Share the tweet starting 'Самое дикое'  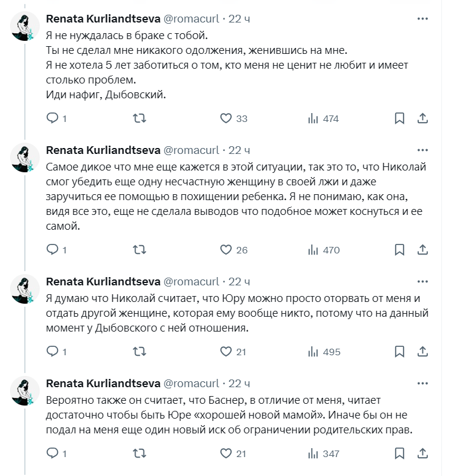(422, 250)
